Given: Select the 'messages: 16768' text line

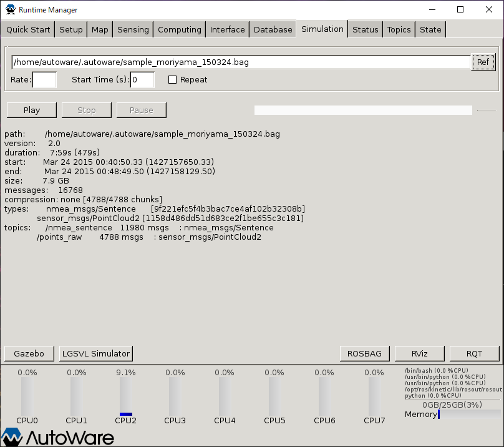Looking at the screenshot, I should pos(44,190).
